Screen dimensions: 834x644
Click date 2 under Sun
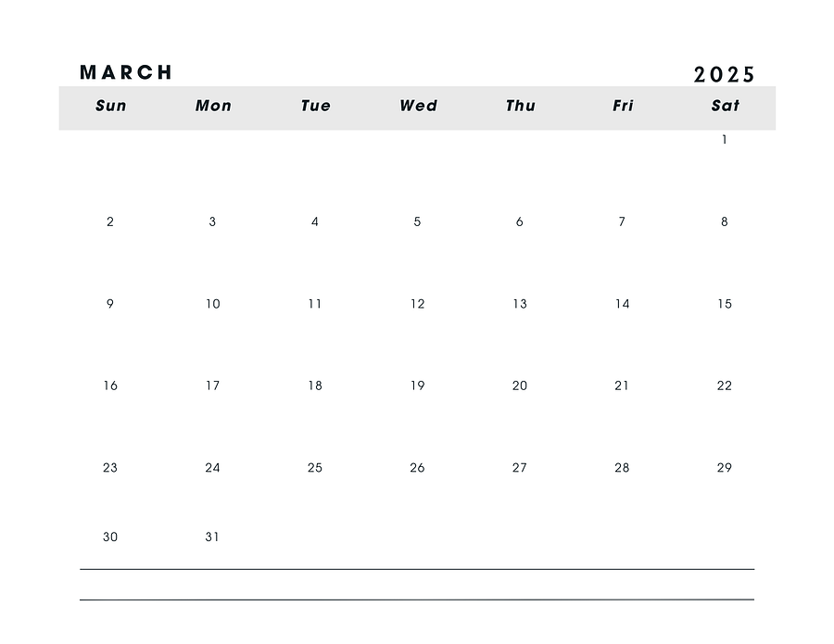[110, 221]
